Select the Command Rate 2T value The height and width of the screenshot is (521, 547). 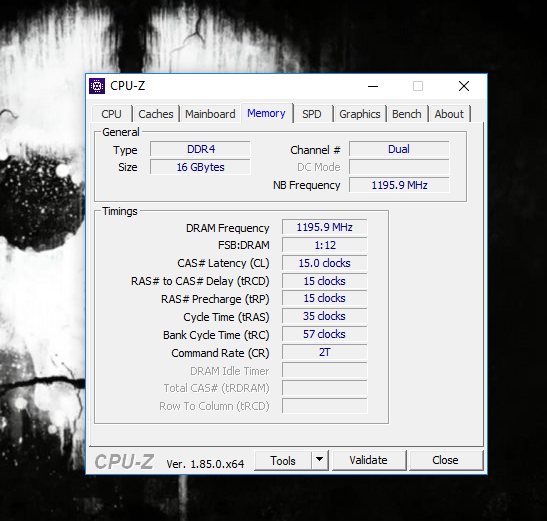coord(324,352)
